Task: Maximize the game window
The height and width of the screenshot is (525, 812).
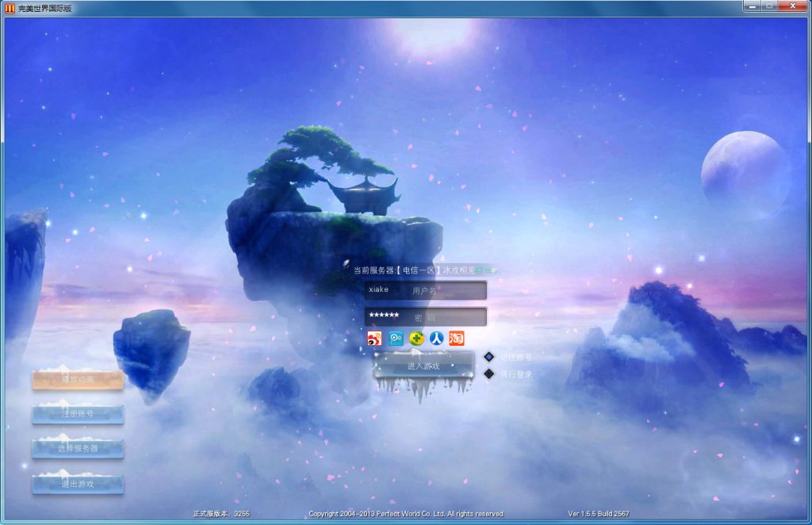Action: tap(768, 6)
